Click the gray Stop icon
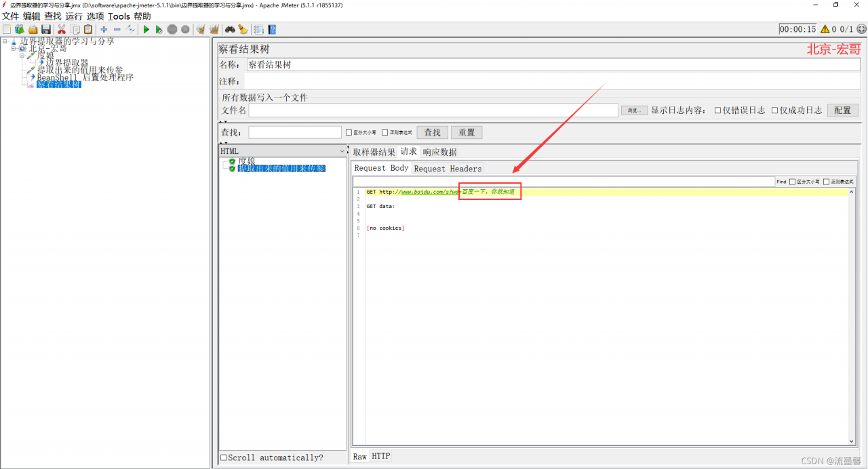Screen dimensions: 868x469 pyautogui.click(x=172, y=29)
